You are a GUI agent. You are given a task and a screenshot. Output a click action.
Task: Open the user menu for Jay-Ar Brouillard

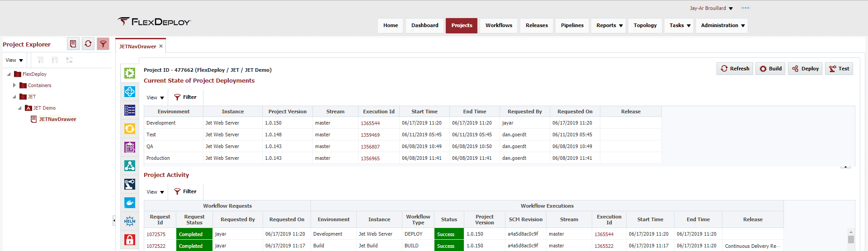pos(711,8)
